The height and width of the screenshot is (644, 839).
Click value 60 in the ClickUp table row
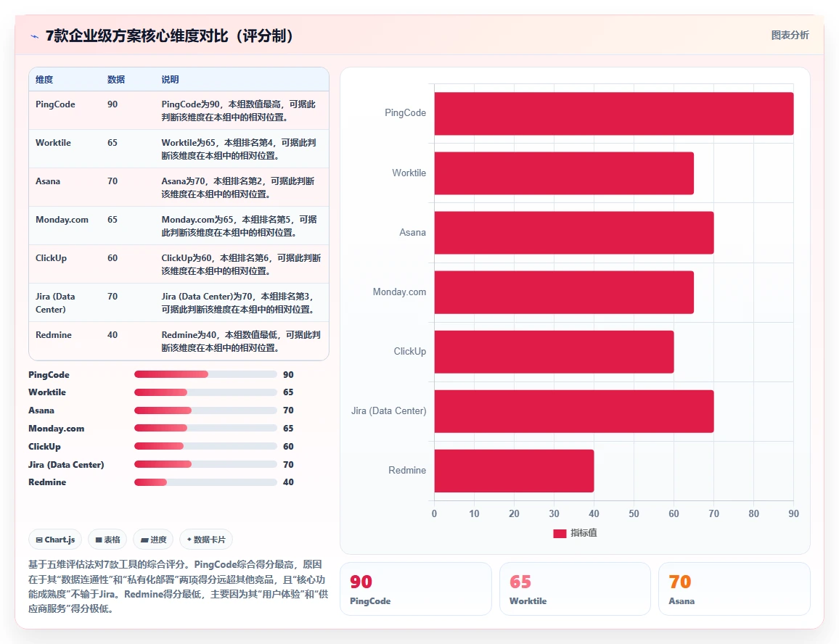pyautogui.click(x=112, y=258)
